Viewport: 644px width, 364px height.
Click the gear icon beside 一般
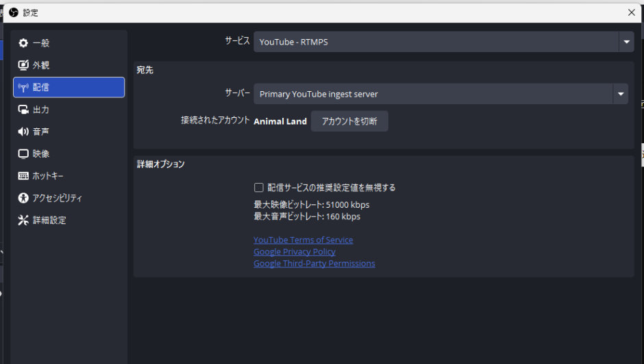click(23, 43)
